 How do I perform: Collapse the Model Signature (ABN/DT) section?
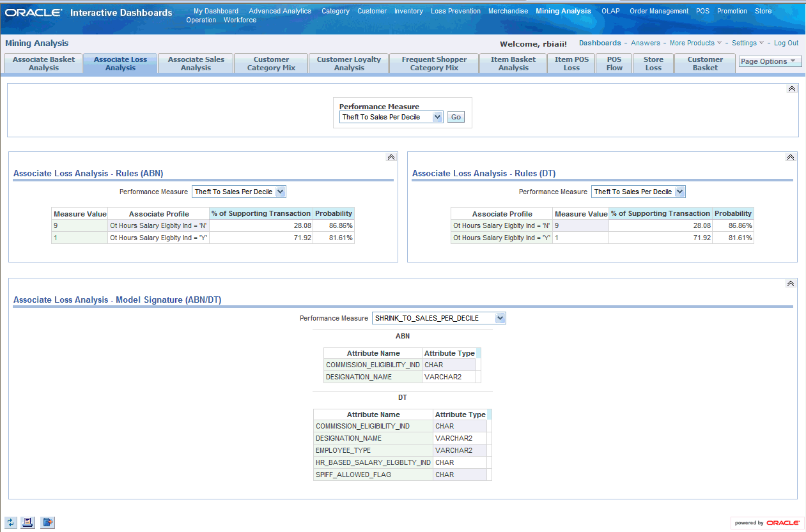pyautogui.click(x=791, y=284)
